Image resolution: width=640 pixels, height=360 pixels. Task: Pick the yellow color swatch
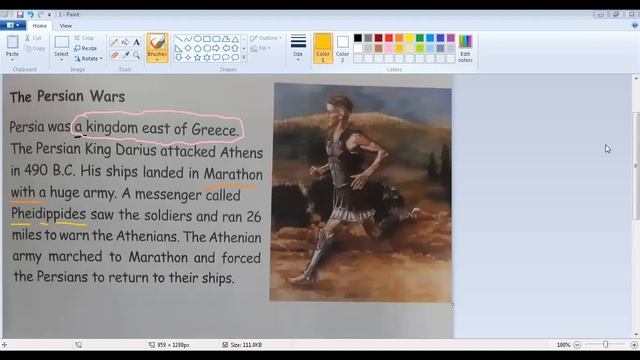[409, 38]
